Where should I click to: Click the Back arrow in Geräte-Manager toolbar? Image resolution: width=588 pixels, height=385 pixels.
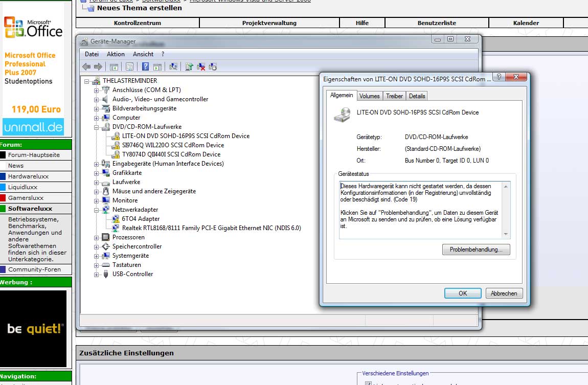pyautogui.click(x=86, y=67)
